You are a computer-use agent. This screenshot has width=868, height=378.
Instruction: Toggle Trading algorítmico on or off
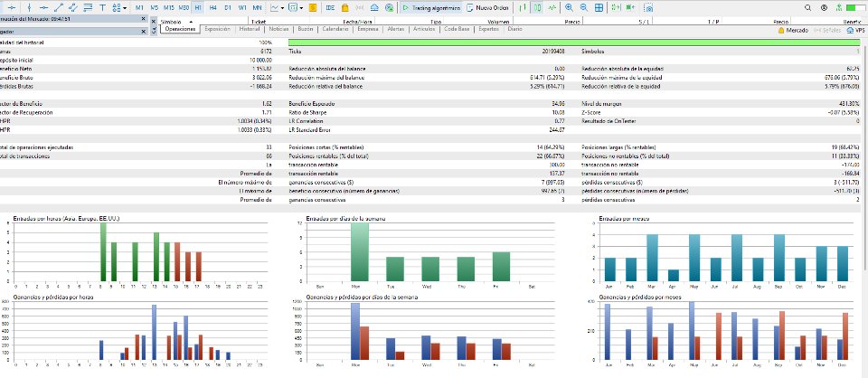431,8
